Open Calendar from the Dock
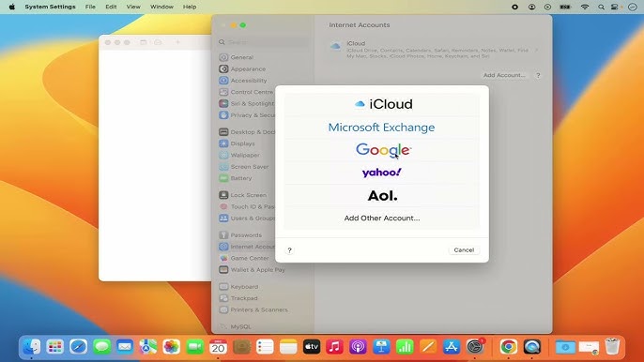The image size is (644, 362). [218, 347]
